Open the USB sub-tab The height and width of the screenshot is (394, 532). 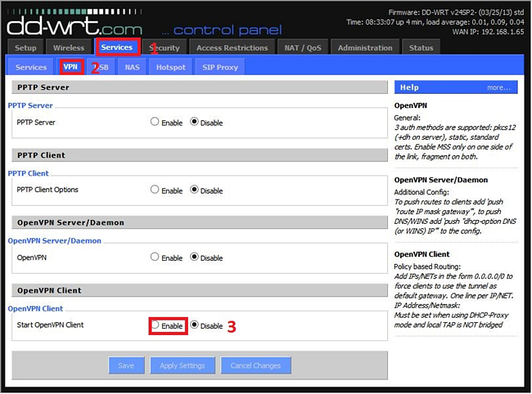tap(101, 67)
